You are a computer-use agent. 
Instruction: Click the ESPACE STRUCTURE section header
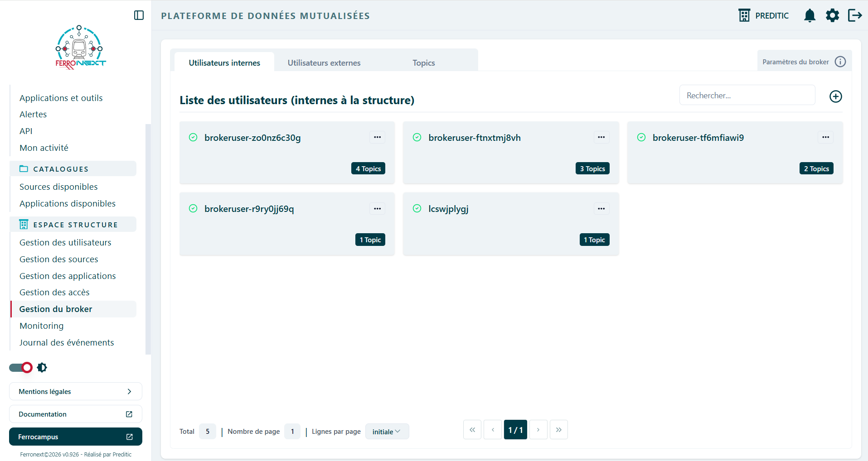click(73, 224)
